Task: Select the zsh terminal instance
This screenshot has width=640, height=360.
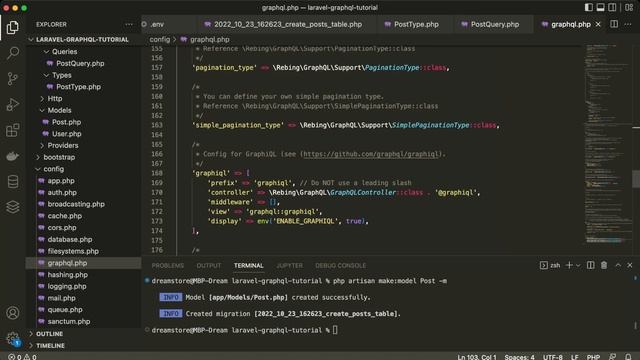Action: click(550, 265)
